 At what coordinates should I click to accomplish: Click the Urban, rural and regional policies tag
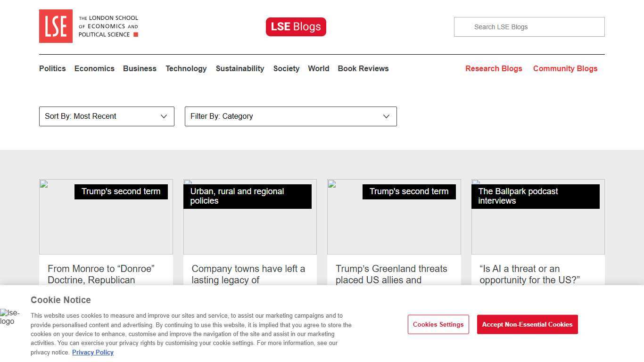(247, 196)
